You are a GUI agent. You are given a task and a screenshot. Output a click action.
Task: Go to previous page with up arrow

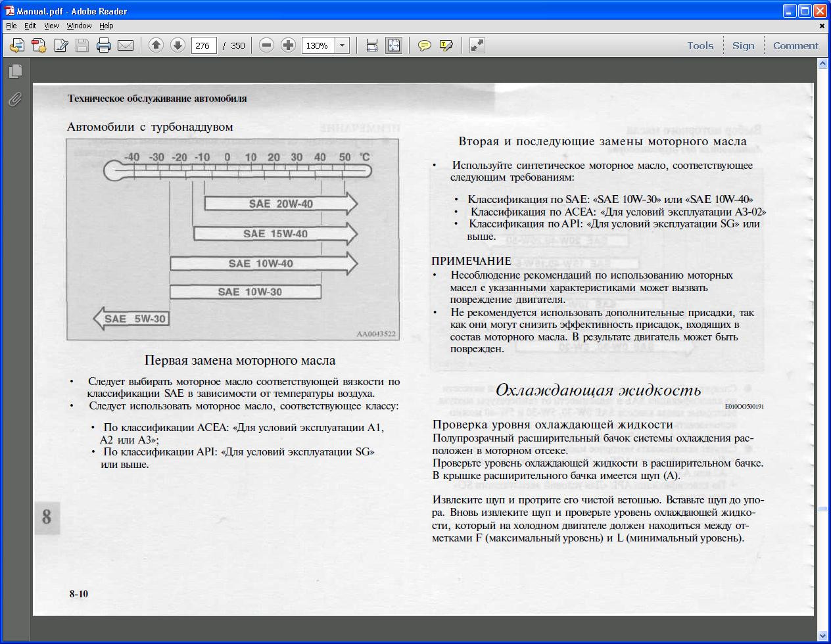coord(156,45)
